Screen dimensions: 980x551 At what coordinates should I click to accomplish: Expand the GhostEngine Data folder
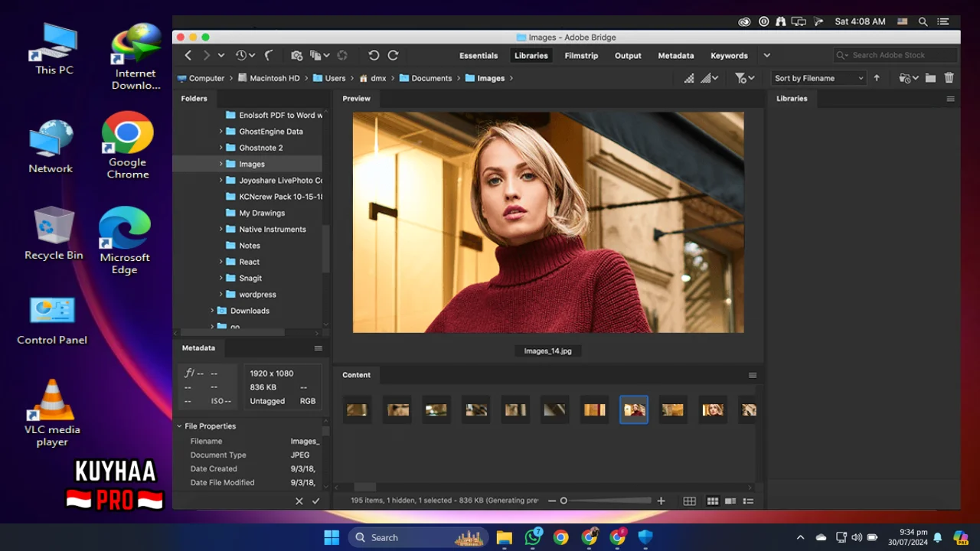pos(221,132)
